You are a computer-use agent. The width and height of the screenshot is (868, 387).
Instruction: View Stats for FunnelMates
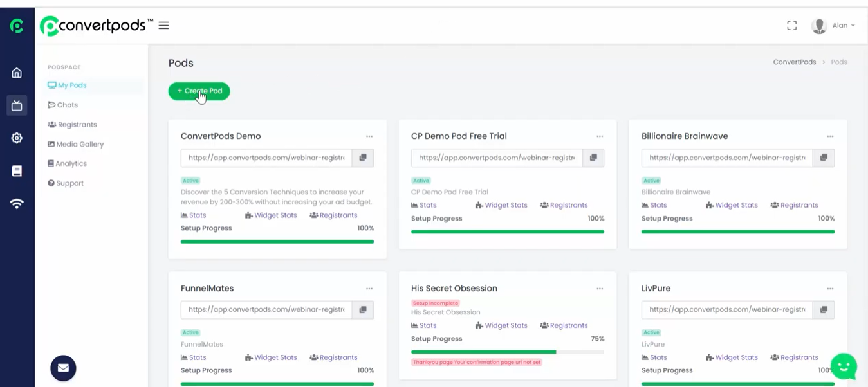click(194, 357)
